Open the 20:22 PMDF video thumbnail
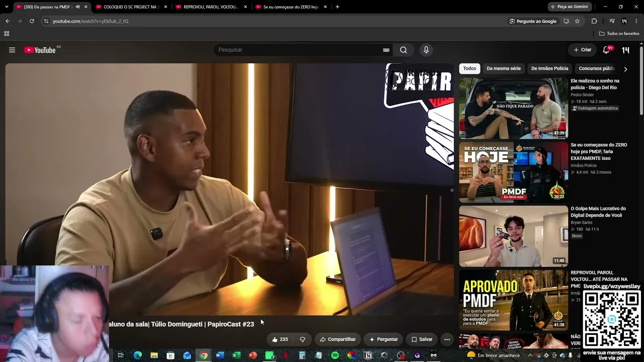This screenshot has width=644, height=362. [x=513, y=172]
